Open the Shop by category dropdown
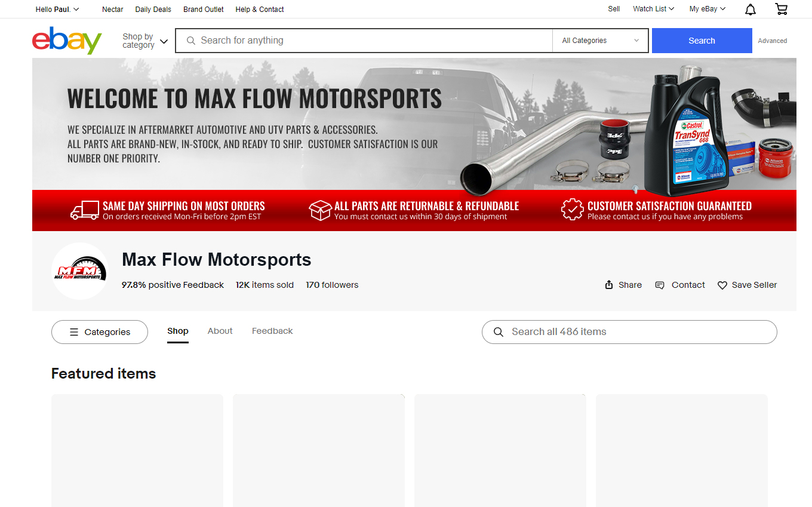The height and width of the screenshot is (507, 812). click(145, 41)
